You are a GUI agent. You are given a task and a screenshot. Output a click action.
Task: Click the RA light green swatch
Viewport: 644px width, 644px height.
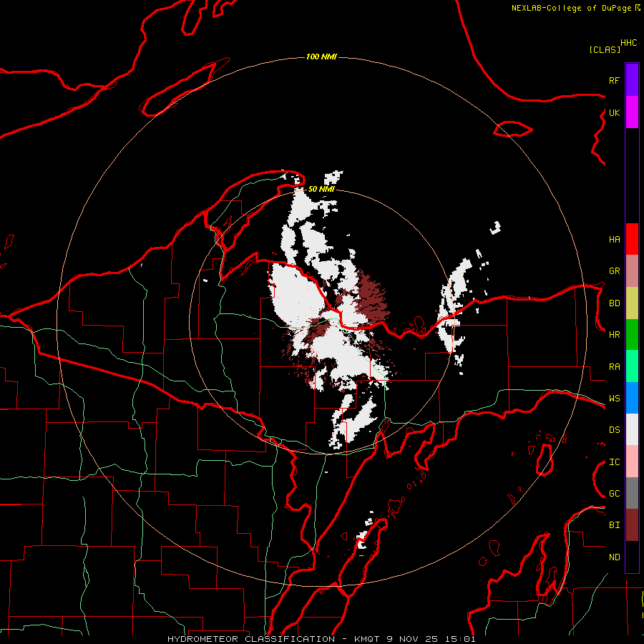coord(632,366)
